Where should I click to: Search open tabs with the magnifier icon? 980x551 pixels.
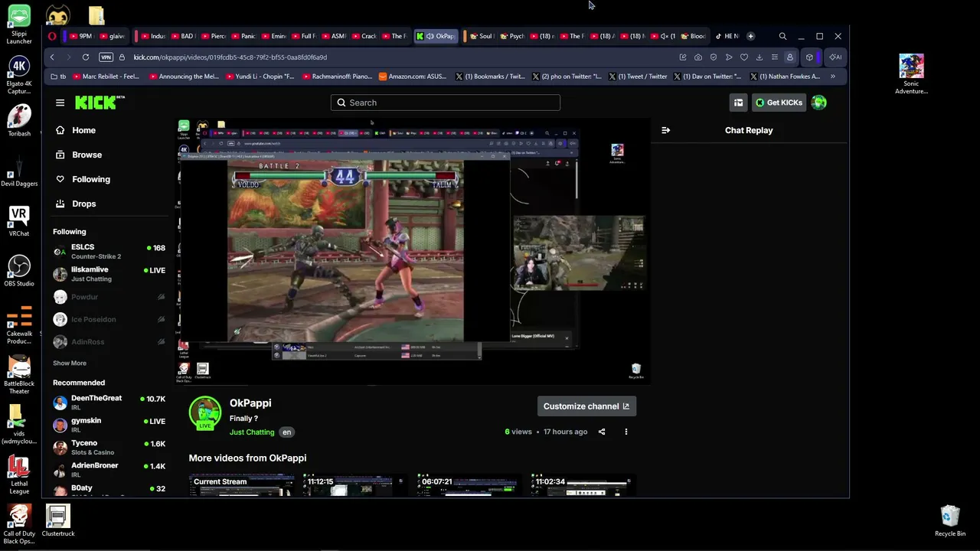(x=782, y=36)
